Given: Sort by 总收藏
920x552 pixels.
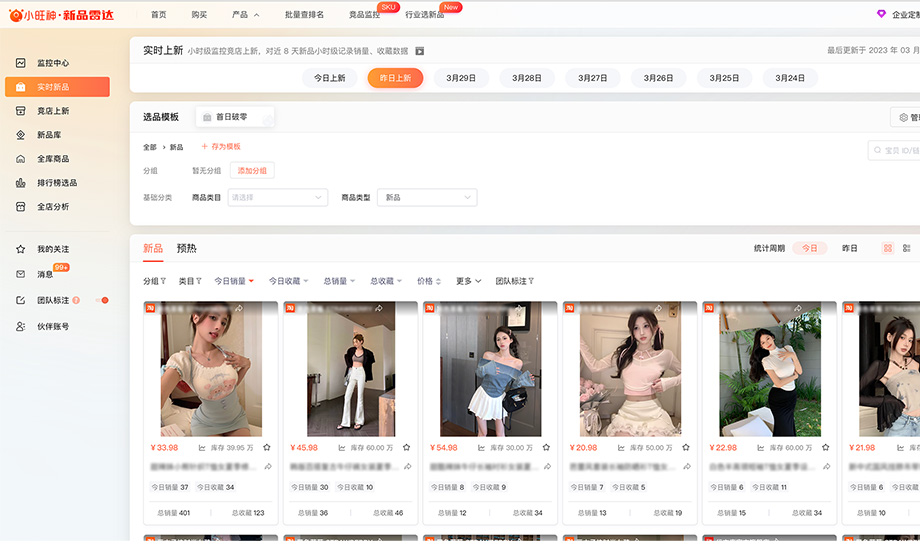Looking at the screenshot, I should (386, 281).
